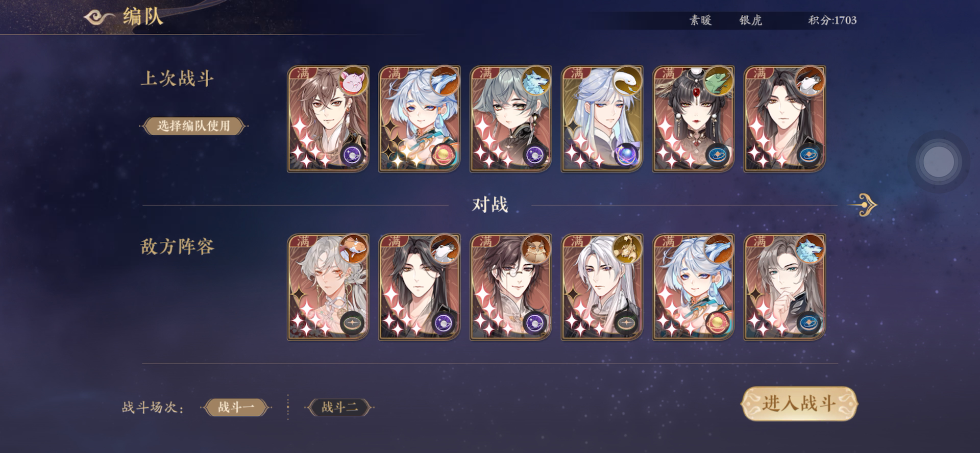
Task: Click the green dragon pet icon
Action: point(719,81)
